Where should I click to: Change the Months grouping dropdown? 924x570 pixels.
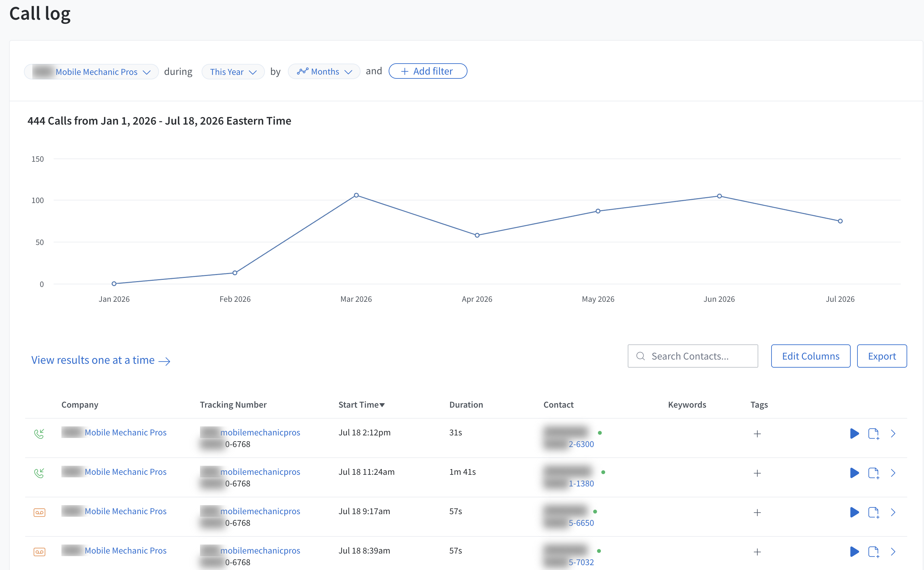[324, 72]
